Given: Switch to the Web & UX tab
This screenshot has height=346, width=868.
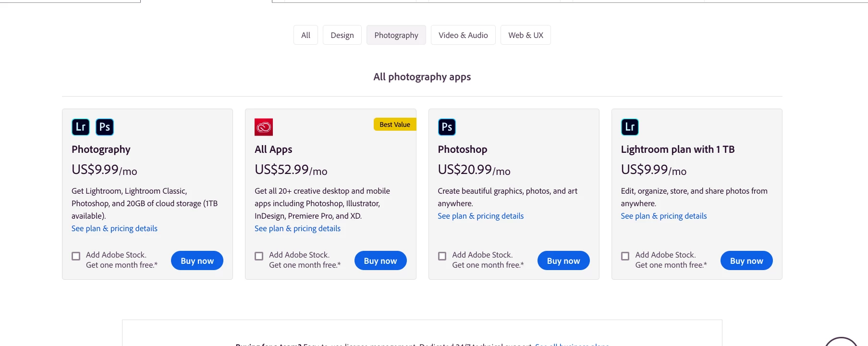Looking at the screenshot, I should [x=526, y=35].
